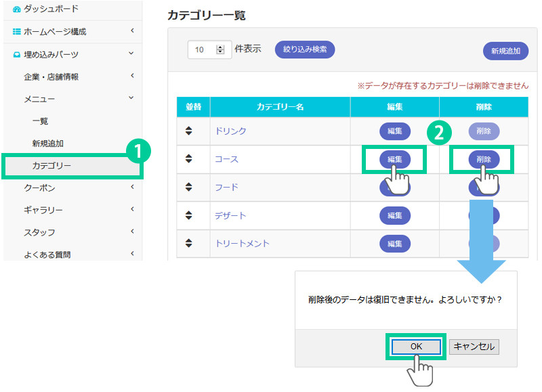Click sort handle for コース row
This screenshot has height=392, width=542.
click(189, 158)
